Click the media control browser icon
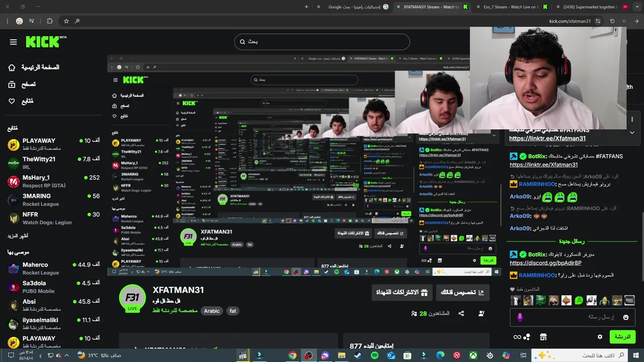 click(x=32, y=21)
